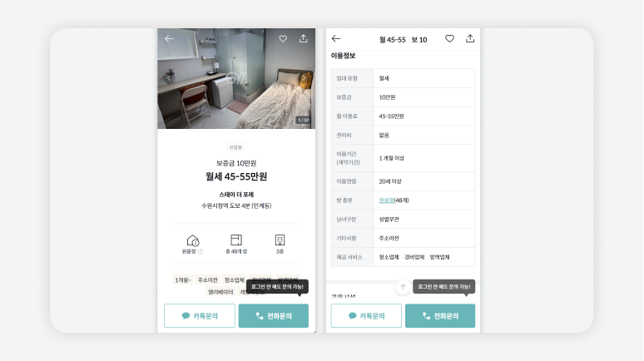Tap the 총 48개 방 floor plan icon
Screen dimensions: 644x361
click(236, 240)
